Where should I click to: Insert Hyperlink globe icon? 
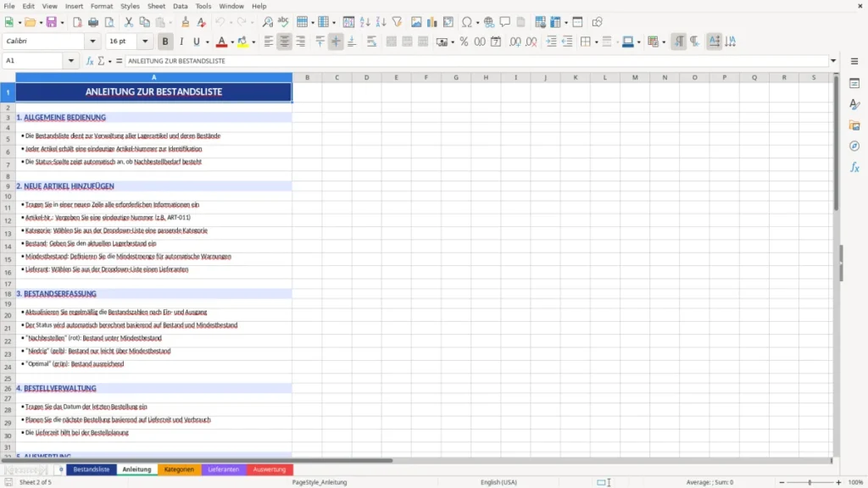click(489, 22)
